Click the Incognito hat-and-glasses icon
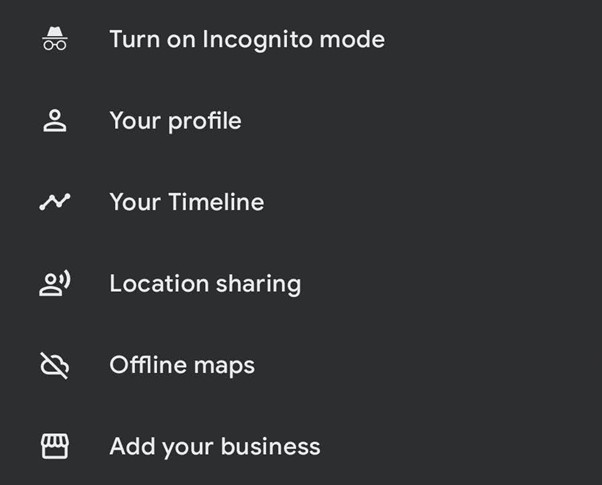This screenshot has height=485, width=602. 54,40
